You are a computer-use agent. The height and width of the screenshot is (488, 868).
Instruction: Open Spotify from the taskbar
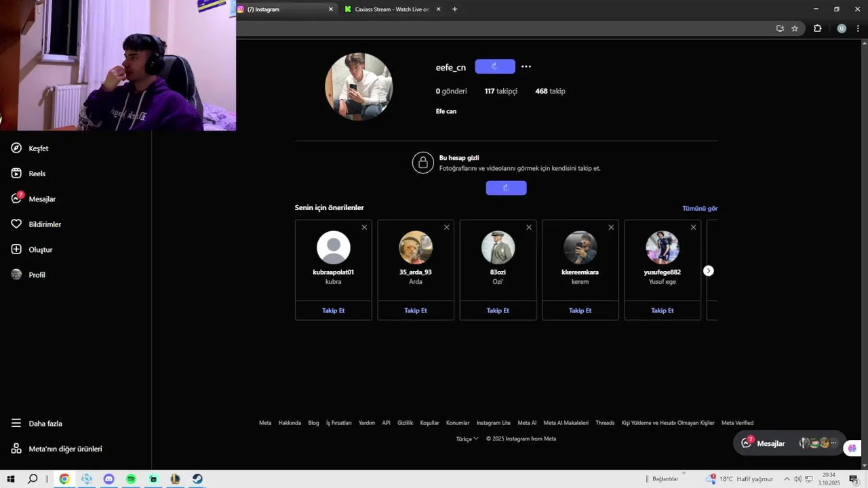131,479
